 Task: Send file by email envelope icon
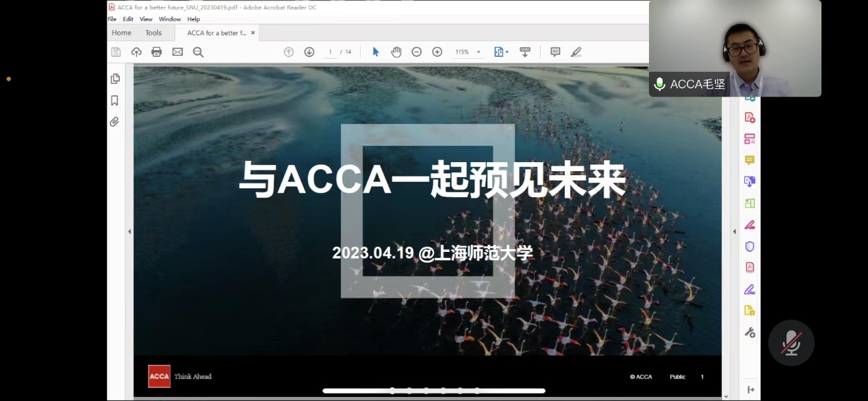pos(177,52)
